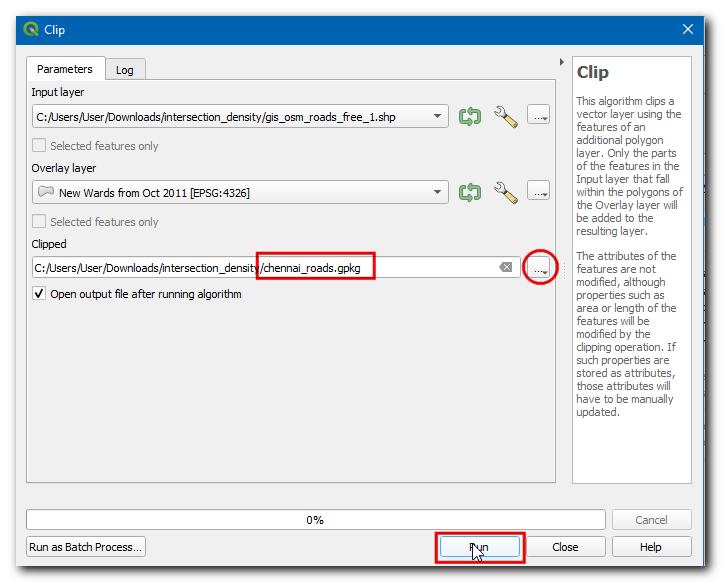
Task: Collapse the help panel with arrow
Action: coord(560,63)
